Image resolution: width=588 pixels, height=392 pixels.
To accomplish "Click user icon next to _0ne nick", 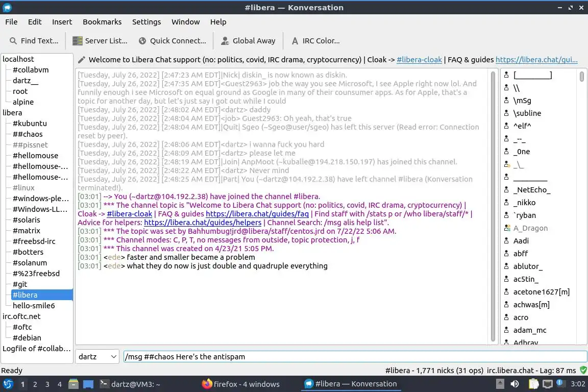I will tap(506, 151).
